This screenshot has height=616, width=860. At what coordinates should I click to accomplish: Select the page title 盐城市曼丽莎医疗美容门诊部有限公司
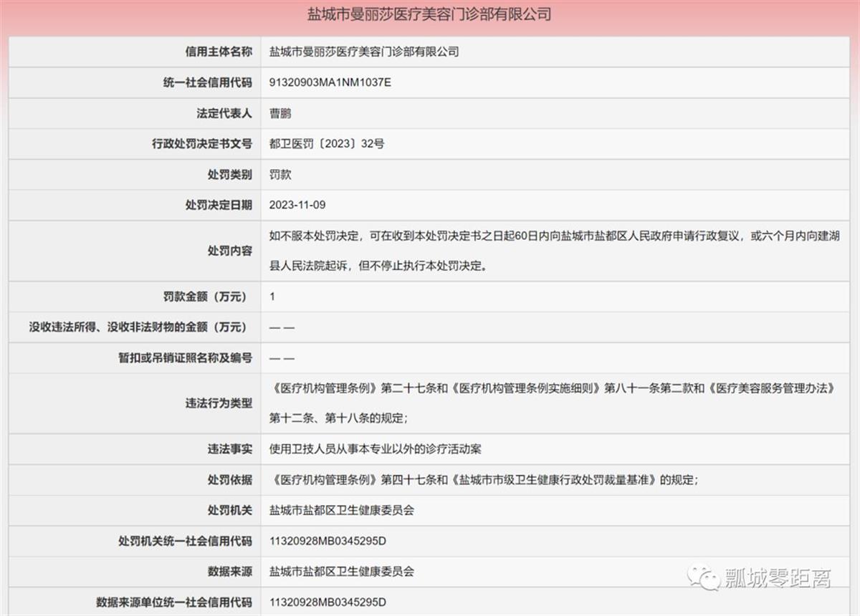coord(430,12)
